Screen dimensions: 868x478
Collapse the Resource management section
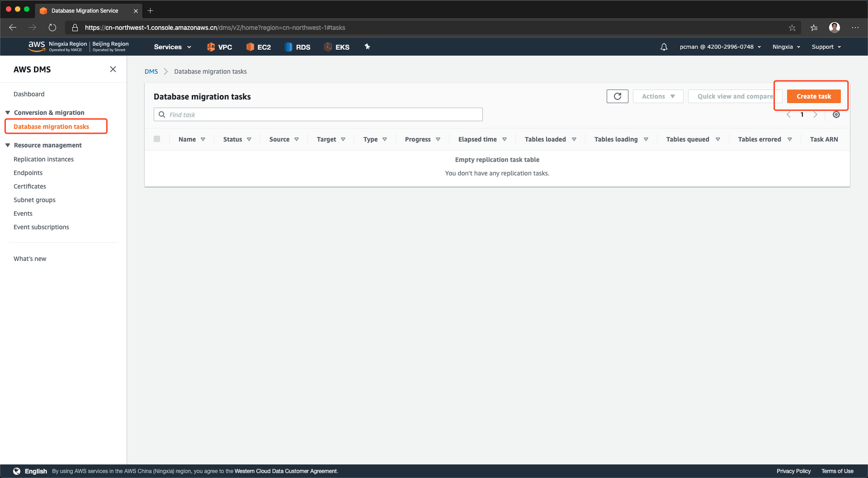tap(8, 145)
